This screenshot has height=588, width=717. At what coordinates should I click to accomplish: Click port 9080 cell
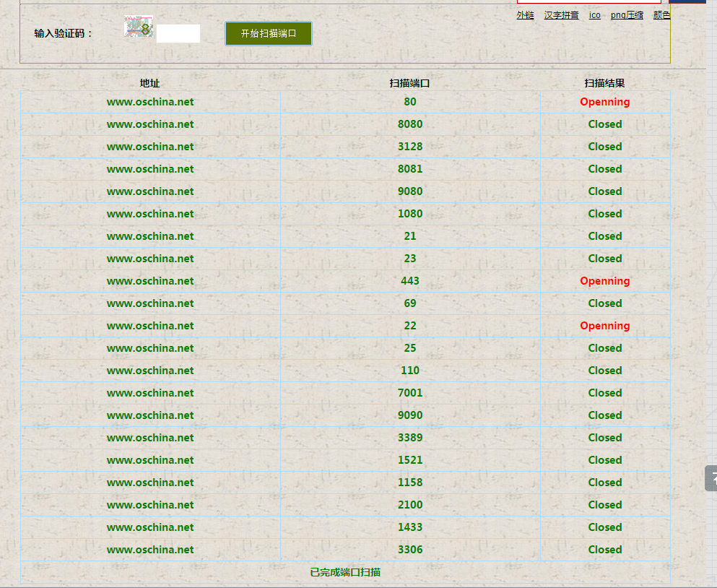coord(410,191)
